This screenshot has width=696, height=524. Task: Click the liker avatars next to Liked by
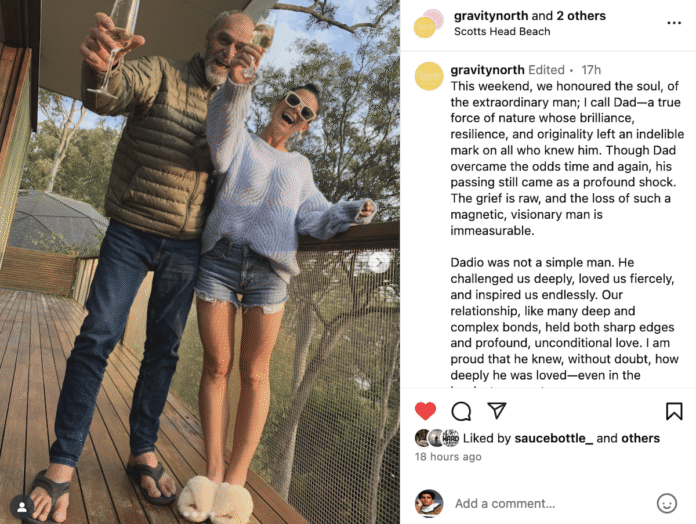[437, 438]
